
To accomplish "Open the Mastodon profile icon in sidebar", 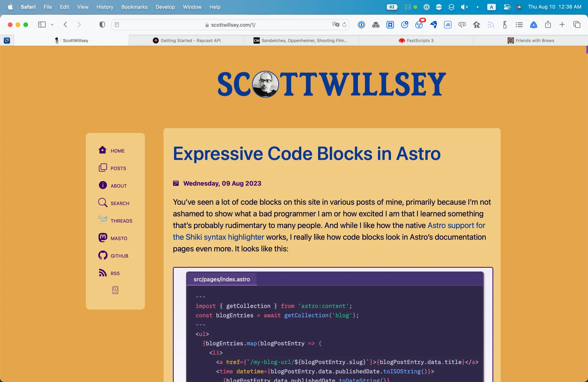I will (103, 238).
